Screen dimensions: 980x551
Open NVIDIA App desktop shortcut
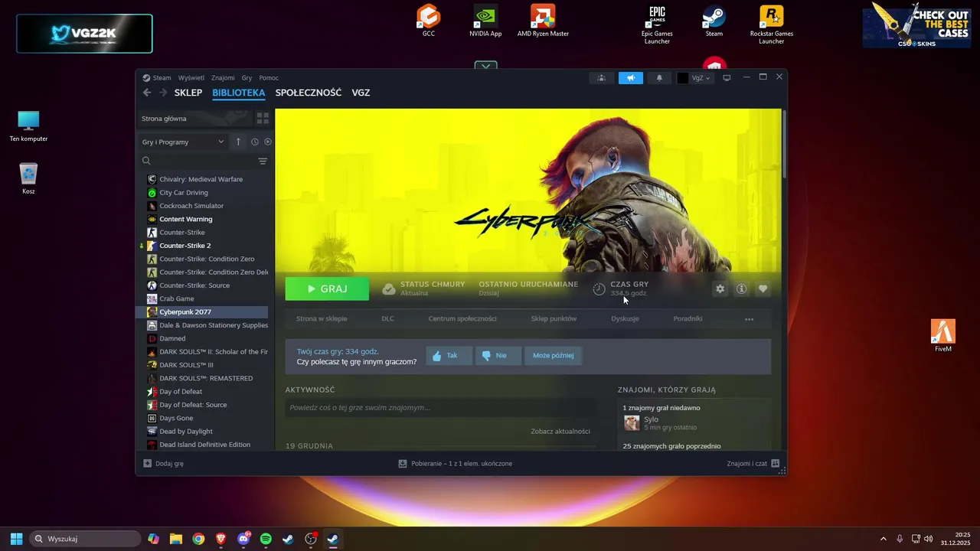coord(485,21)
